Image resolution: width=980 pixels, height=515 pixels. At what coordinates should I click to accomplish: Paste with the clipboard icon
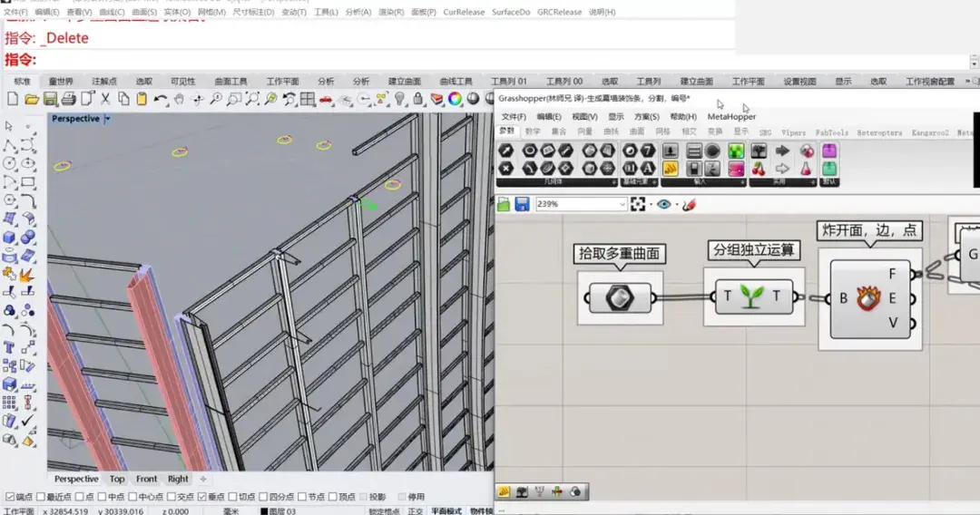(142, 99)
